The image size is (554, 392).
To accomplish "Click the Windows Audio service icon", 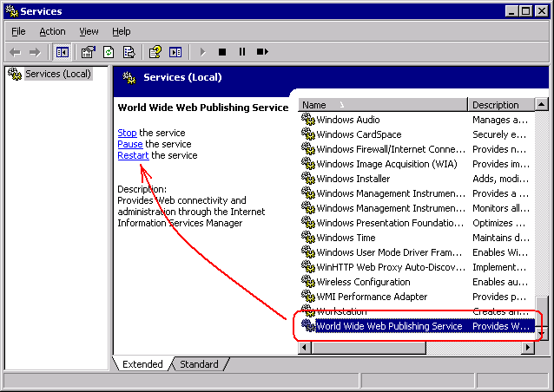I will pyautogui.click(x=308, y=120).
